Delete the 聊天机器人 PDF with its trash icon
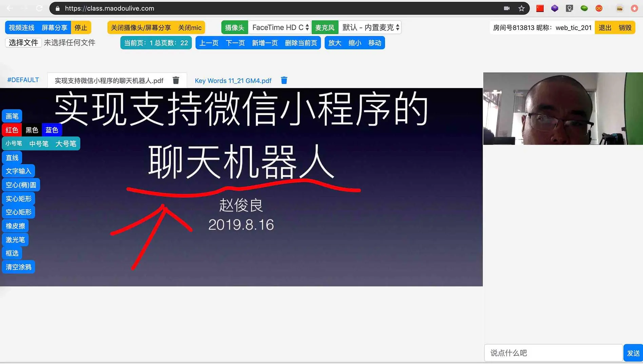Viewport: 643px width, 364px height. [x=176, y=80]
